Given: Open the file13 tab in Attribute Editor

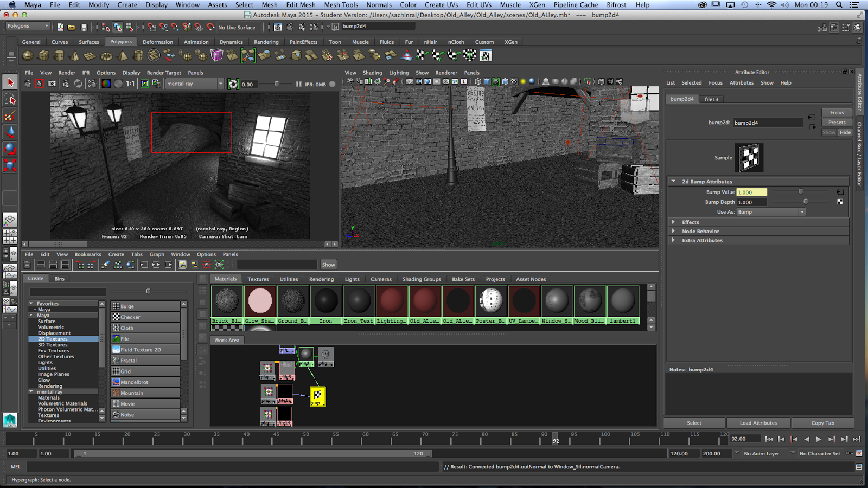Looking at the screenshot, I should coord(712,99).
